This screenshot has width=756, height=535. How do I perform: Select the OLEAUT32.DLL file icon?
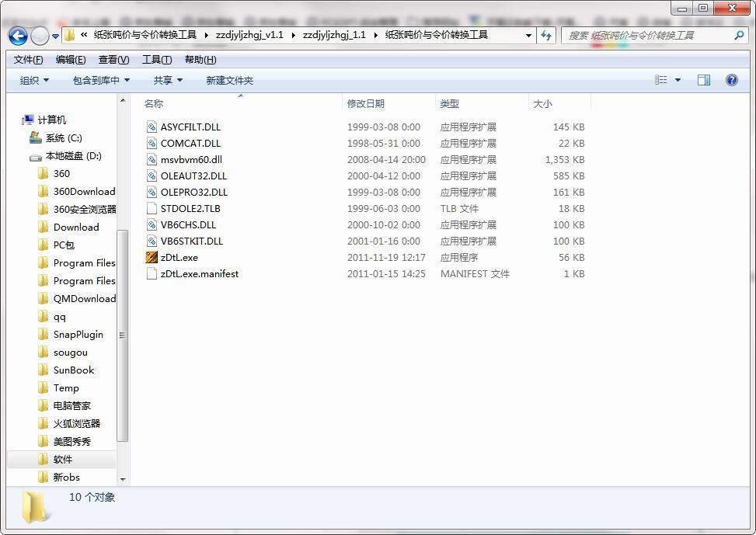pos(152,176)
